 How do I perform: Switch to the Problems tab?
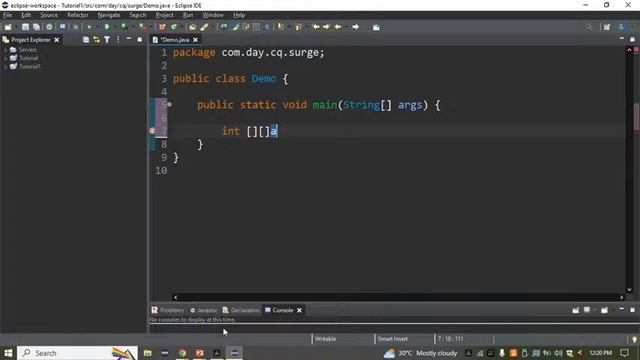[168, 310]
